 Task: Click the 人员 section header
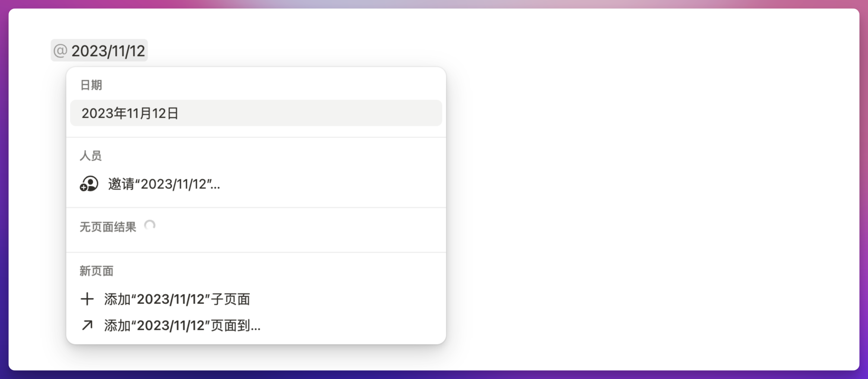click(x=91, y=156)
